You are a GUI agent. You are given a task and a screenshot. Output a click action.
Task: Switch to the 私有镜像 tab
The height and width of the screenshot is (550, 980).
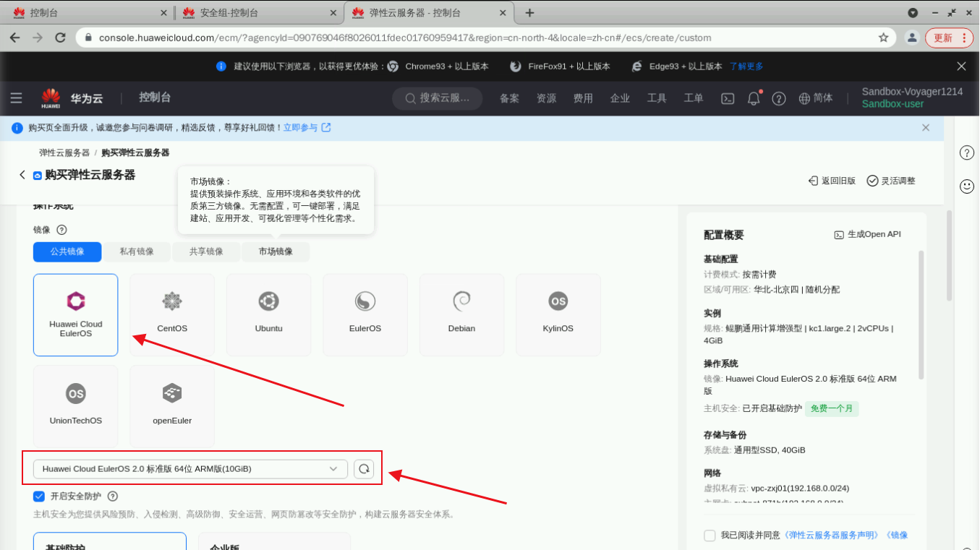click(137, 252)
